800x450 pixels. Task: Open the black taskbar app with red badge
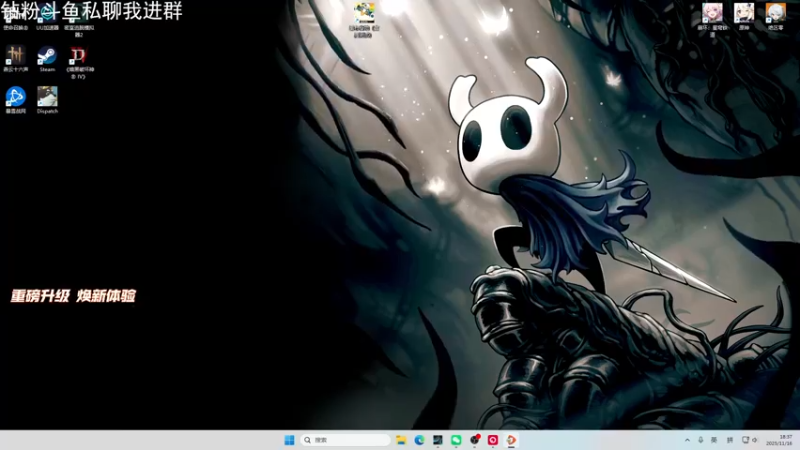(474, 440)
